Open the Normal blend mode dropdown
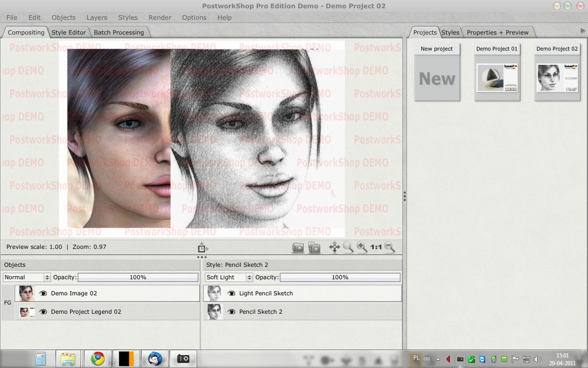This screenshot has height=368, width=588. [27, 277]
